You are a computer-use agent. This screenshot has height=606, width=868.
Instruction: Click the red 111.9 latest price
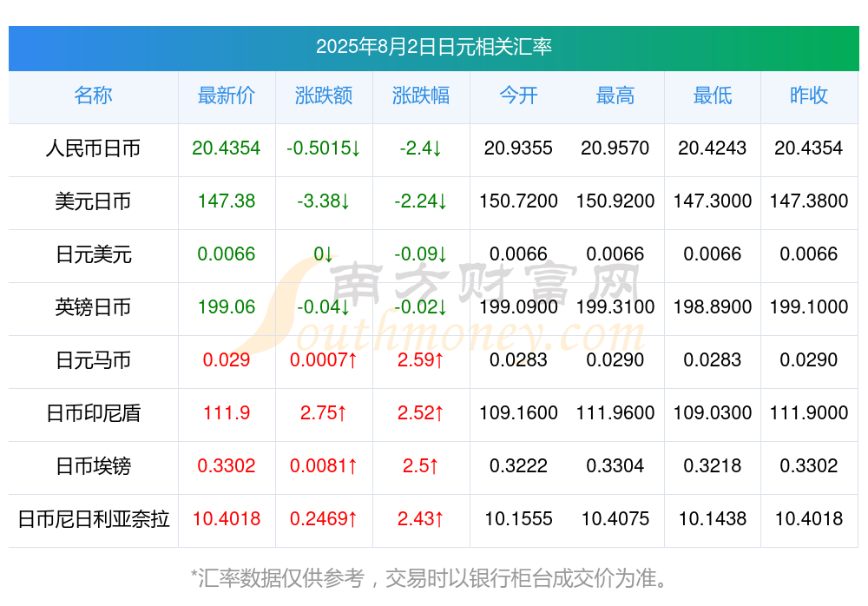click(x=227, y=412)
